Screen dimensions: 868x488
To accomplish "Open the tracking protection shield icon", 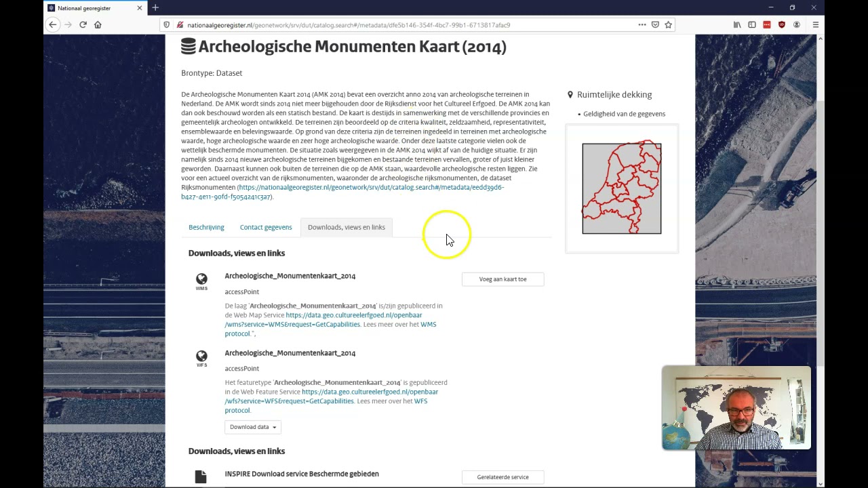I will 166,25.
